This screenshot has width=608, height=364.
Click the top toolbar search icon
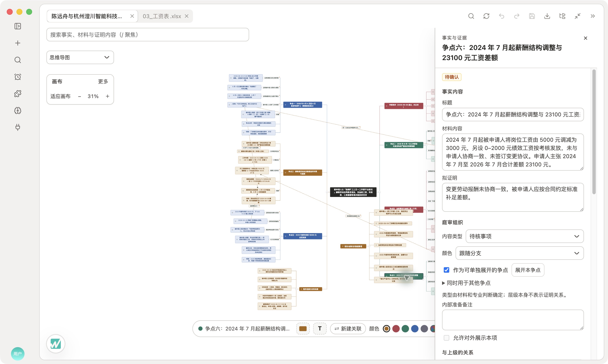click(471, 16)
